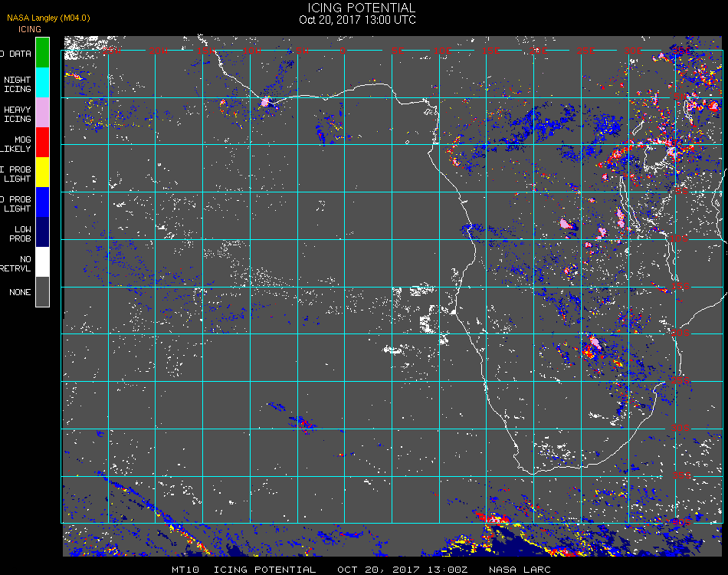Click the 'LOW PROB' legend label
The image size is (728, 575).
point(21,234)
